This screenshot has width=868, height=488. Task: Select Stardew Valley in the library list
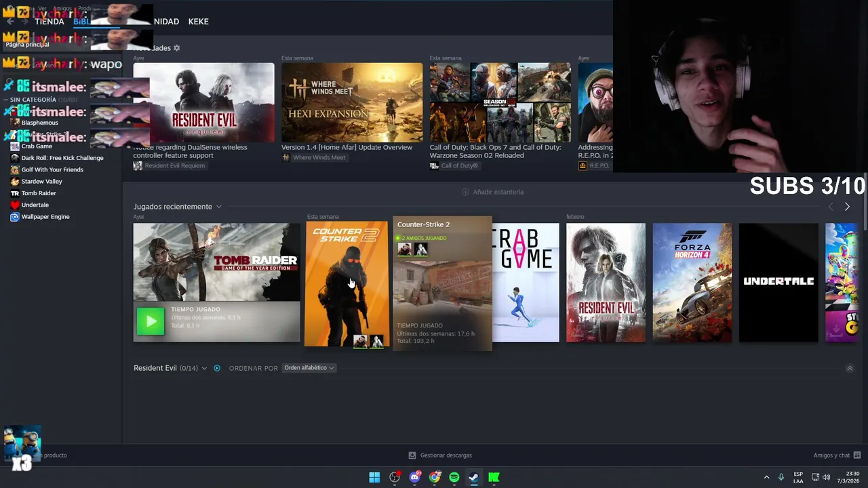pyautogui.click(x=41, y=182)
